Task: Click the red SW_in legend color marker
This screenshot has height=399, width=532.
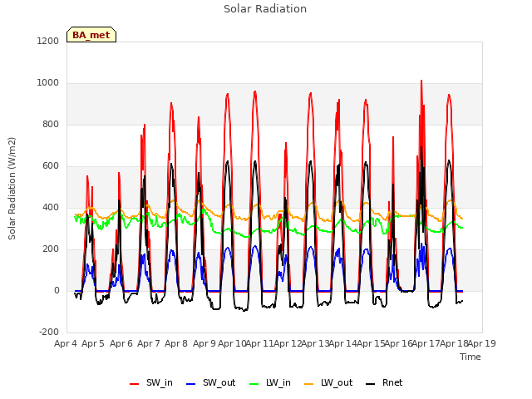Action: 135,384
